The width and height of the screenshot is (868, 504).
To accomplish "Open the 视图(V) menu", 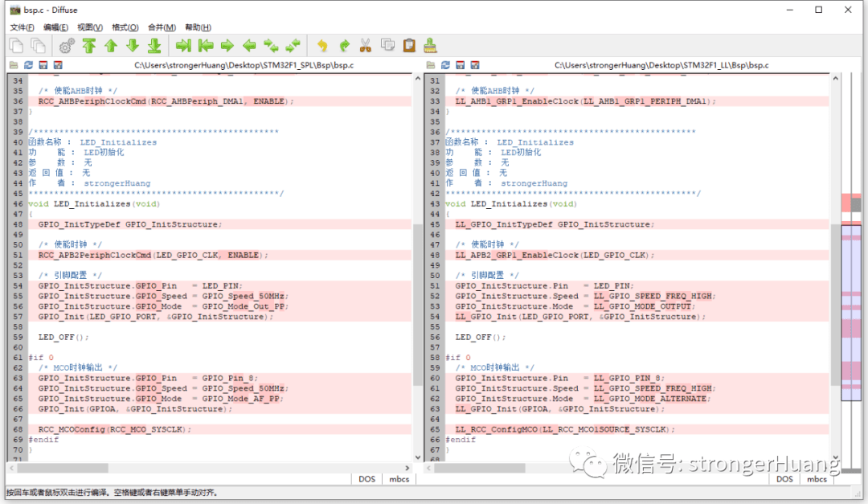I will tap(90, 27).
